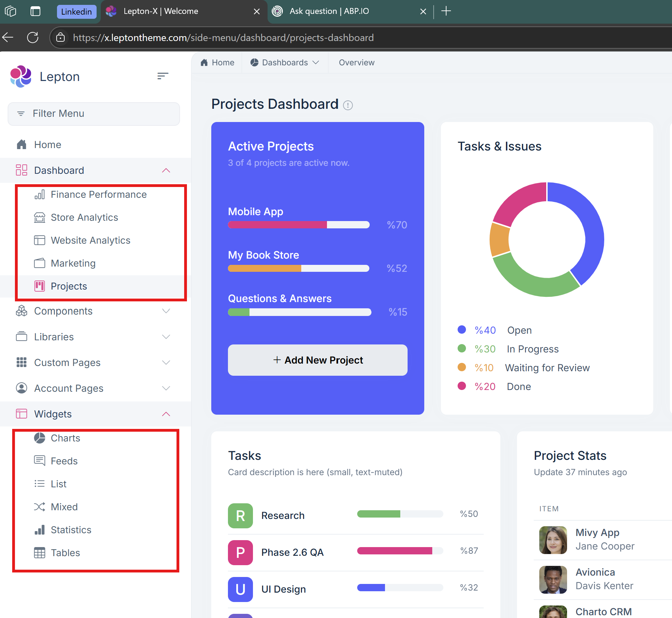Reload the page with browser refresh icon
672x618 pixels.
point(33,38)
